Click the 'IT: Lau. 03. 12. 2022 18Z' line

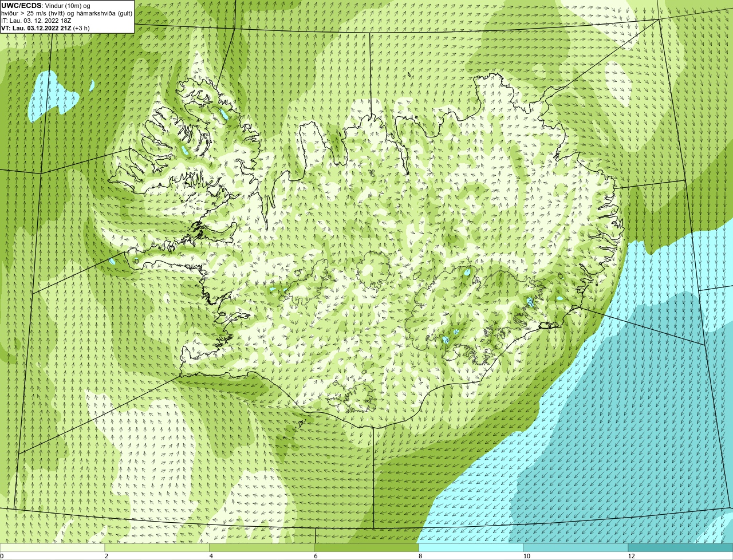[36, 20]
